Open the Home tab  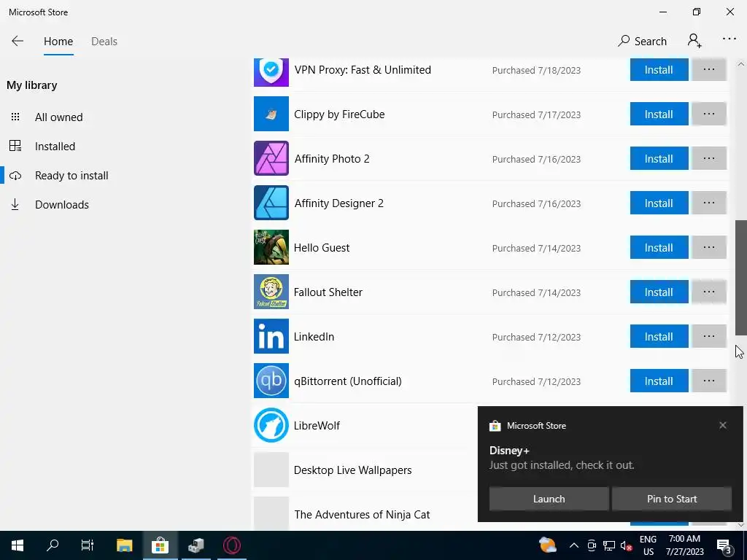[58, 42]
